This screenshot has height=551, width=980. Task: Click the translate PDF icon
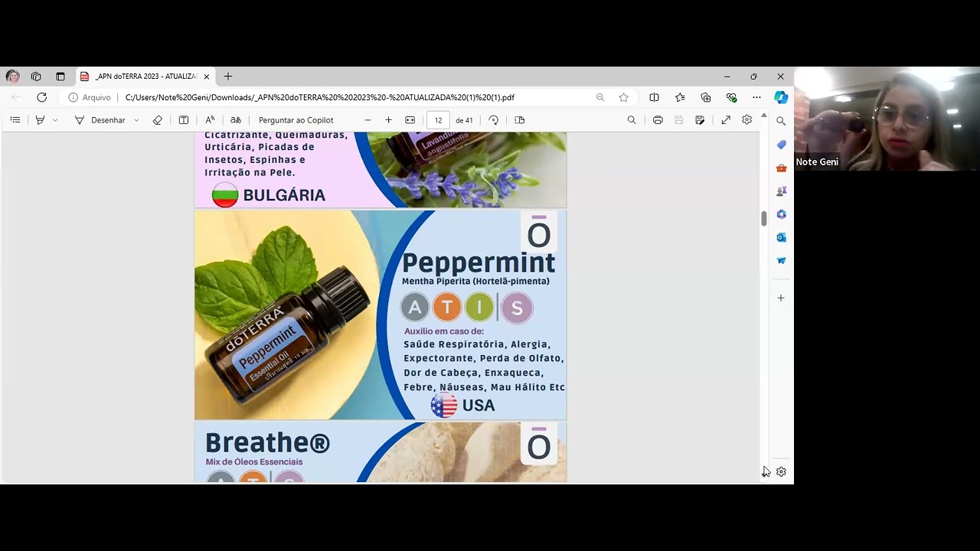coord(236,120)
